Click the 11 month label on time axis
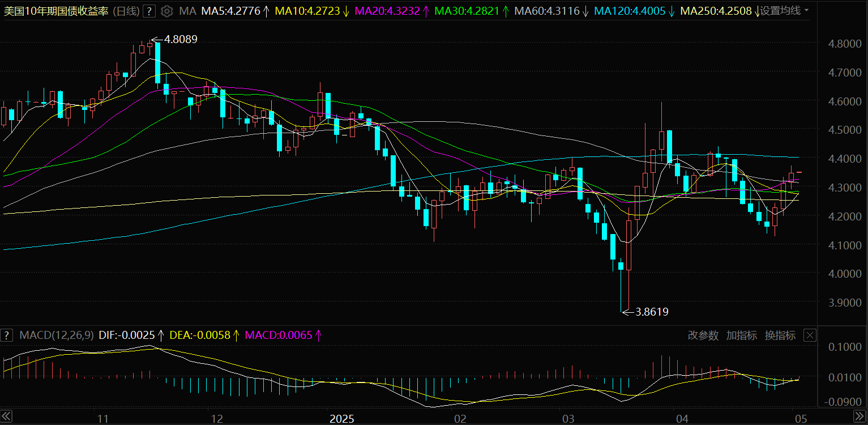The image size is (868, 425). coord(102,419)
